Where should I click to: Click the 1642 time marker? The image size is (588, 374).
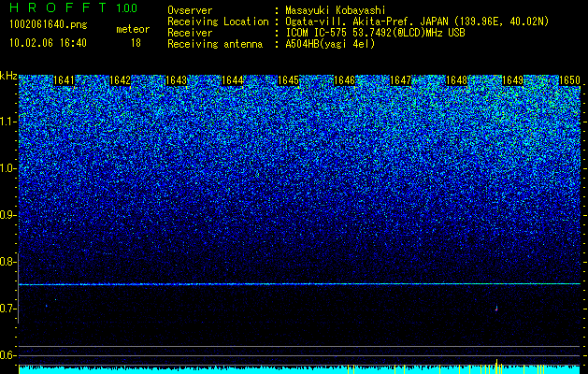[x=120, y=80]
